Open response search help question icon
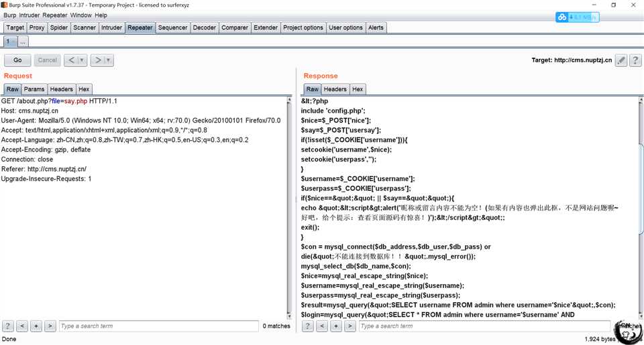 pyautogui.click(x=308, y=326)
